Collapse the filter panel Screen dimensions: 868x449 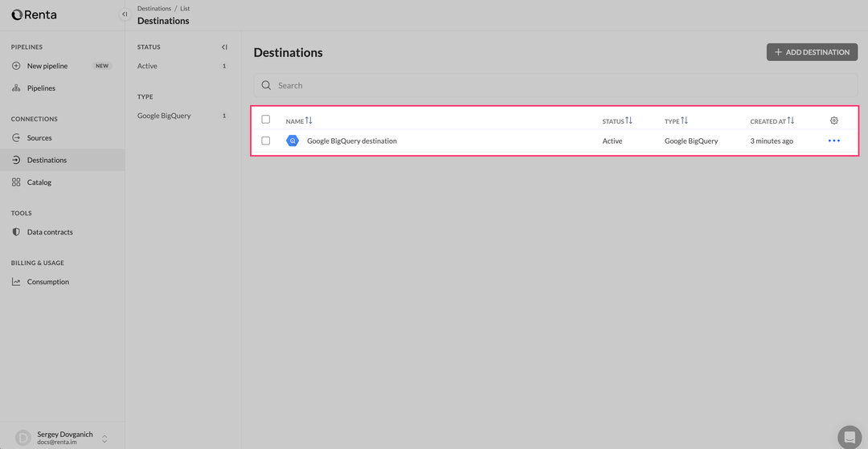pyautogui.click(x=224, y=47)
